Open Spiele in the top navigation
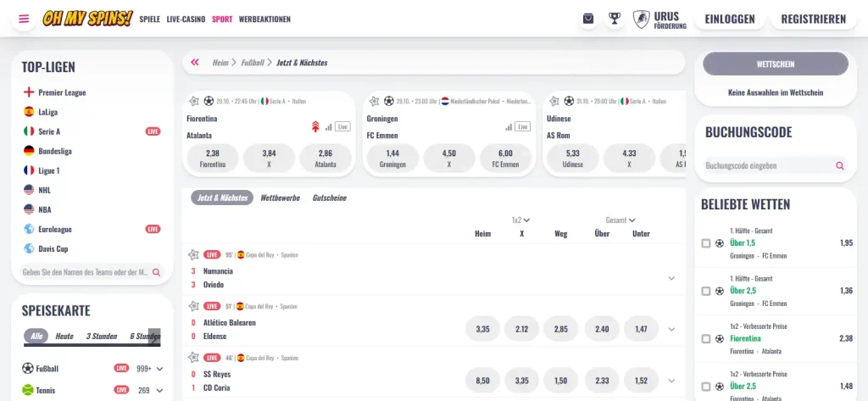 tap(149, 19)
